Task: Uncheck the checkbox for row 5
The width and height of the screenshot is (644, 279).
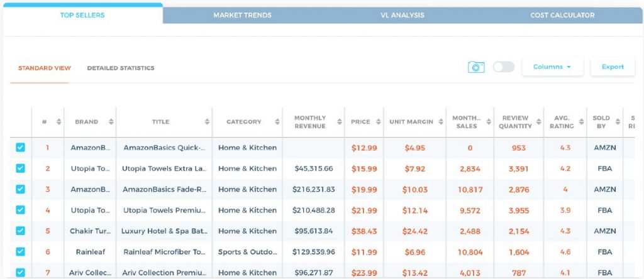Action: (x=20, y=231)
